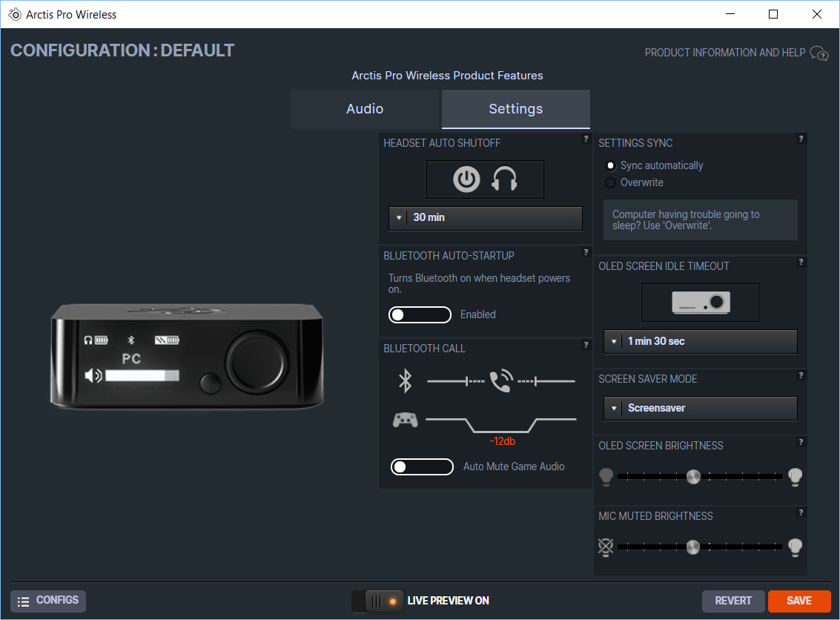Open the 1 min 30 sec timeout dropdown
Image resolution: width=840 pixels, height=620 pixels.
[x=700, y=341]
